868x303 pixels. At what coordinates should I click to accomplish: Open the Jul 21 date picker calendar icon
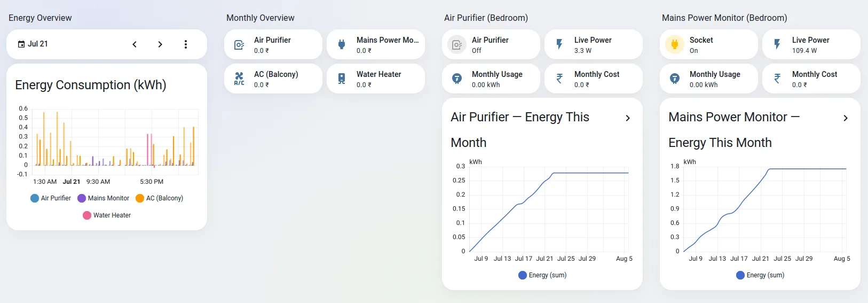21,44
